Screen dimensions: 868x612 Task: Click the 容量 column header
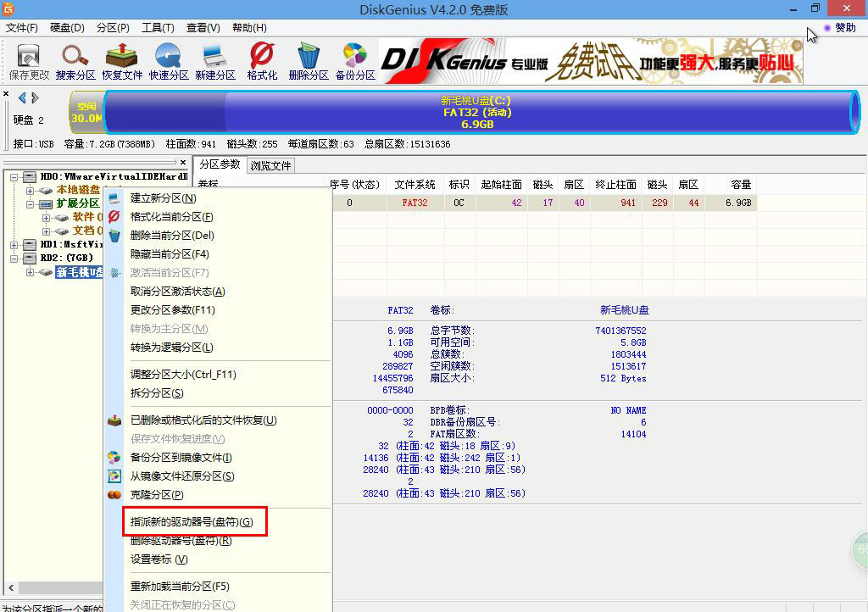(740, 185)
